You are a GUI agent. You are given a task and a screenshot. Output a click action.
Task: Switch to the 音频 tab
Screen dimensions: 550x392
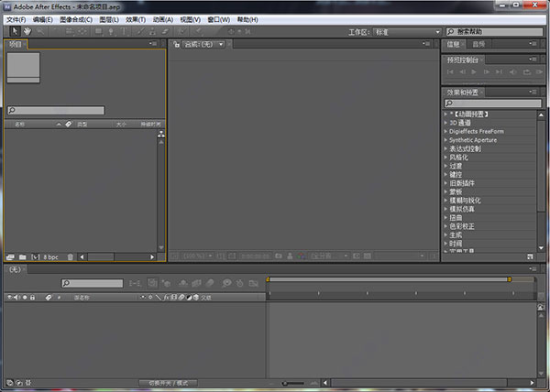478,44
